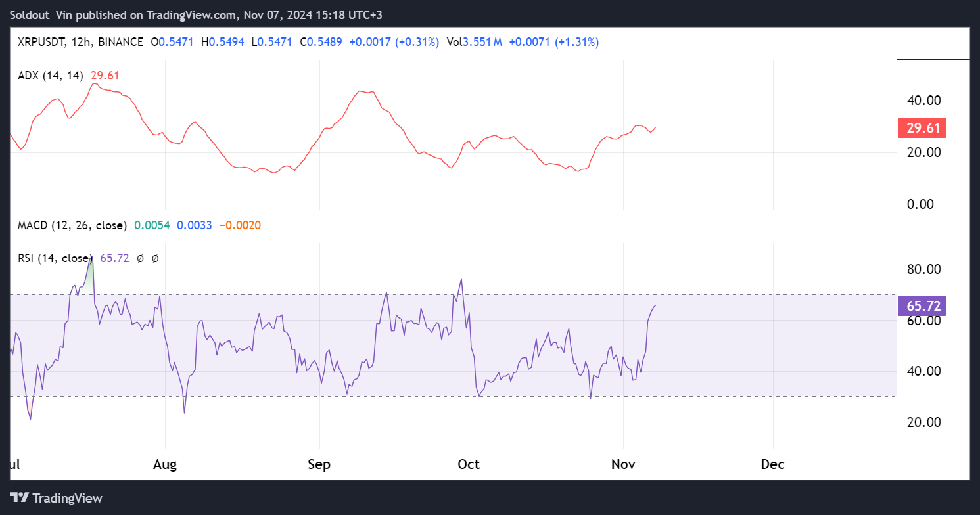Click the red 29.61 price scale label
The height and width of the screenshot is (515, 980).
[x=922, y=127]
